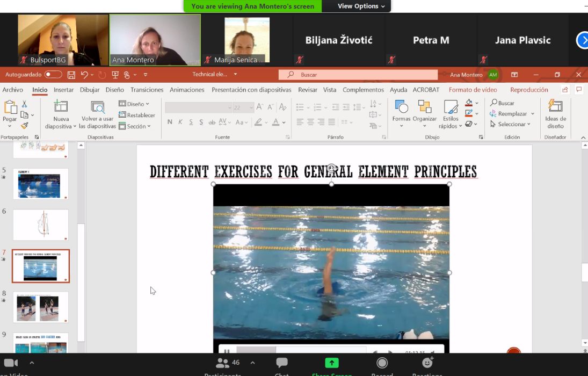Cut selection with the scissors icon
The image size is (588, 376).
coord(24,104)
